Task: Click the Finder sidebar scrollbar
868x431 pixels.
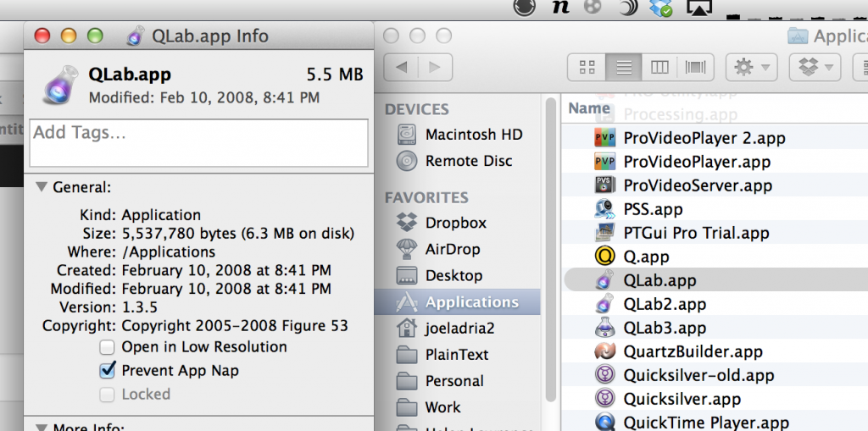Action: point(550,249)
